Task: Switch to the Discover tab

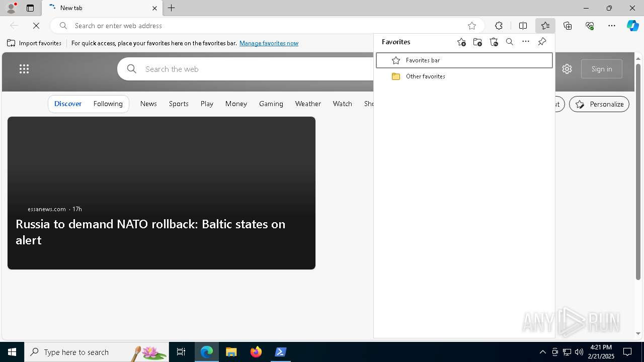Action: 68,104
